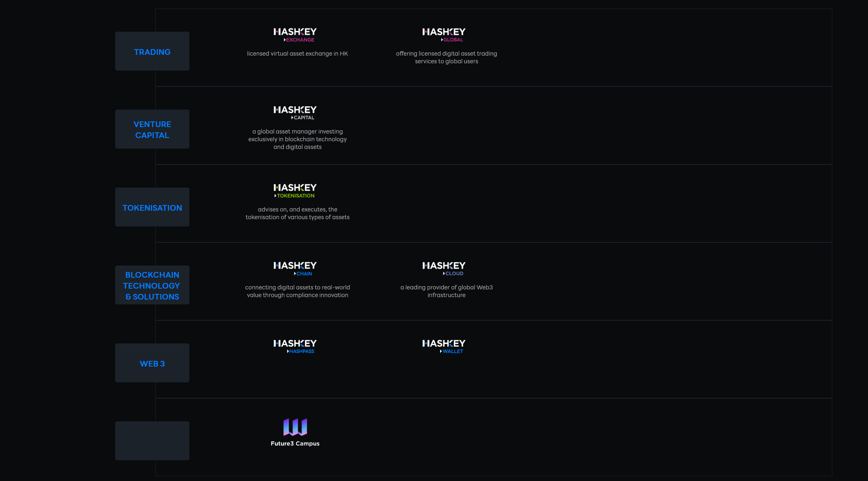Click 'licensed virtual asset exchange in HK' text
This screenshot has height=481, width=868.
(297, 54)
